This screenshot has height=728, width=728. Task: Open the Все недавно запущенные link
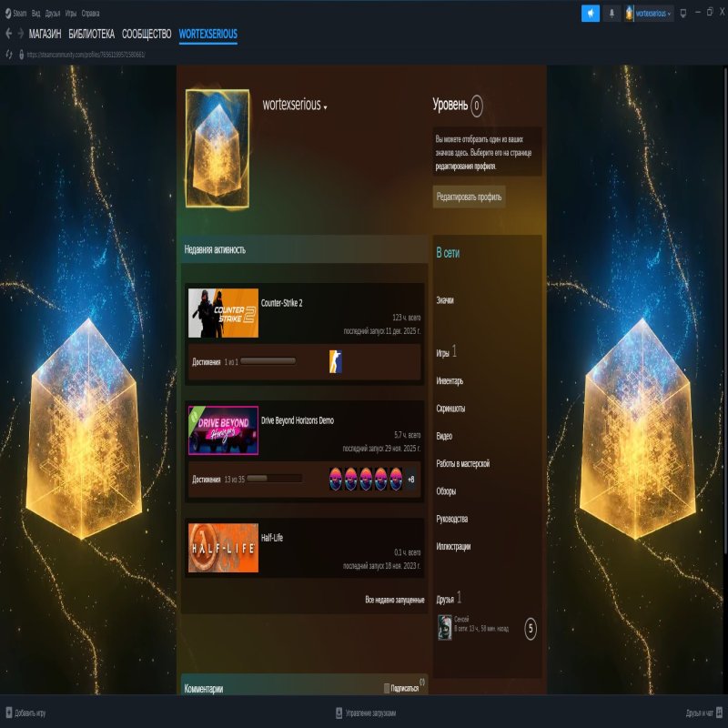394,601
